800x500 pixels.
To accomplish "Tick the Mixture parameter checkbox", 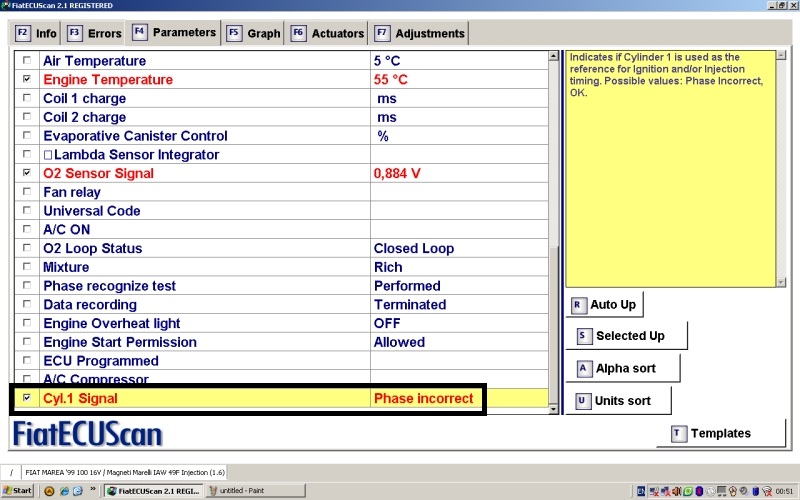I will pyautogui.click(x=26, y=267).
